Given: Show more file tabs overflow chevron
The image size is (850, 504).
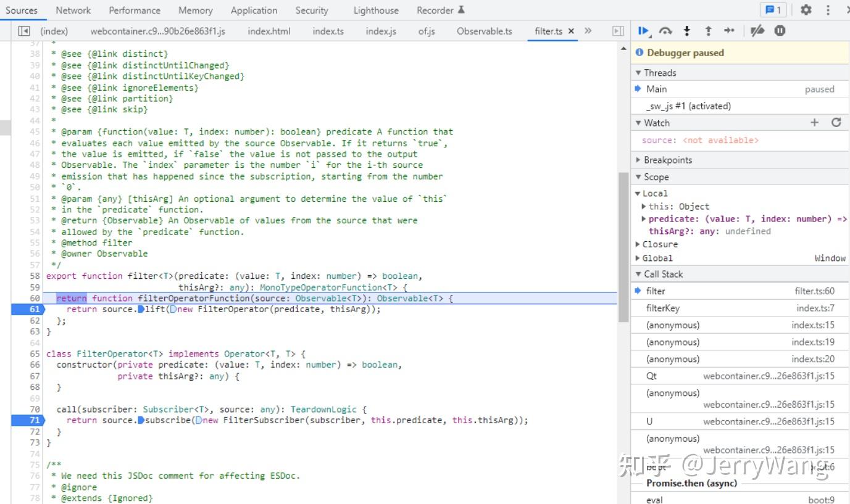Looking at the screenshot, I should 588,31.
